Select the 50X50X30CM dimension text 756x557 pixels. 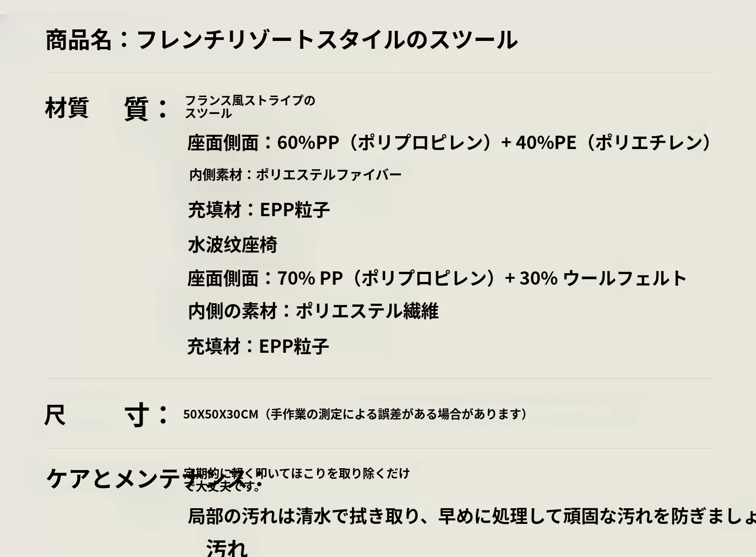(x=220, y=414)
